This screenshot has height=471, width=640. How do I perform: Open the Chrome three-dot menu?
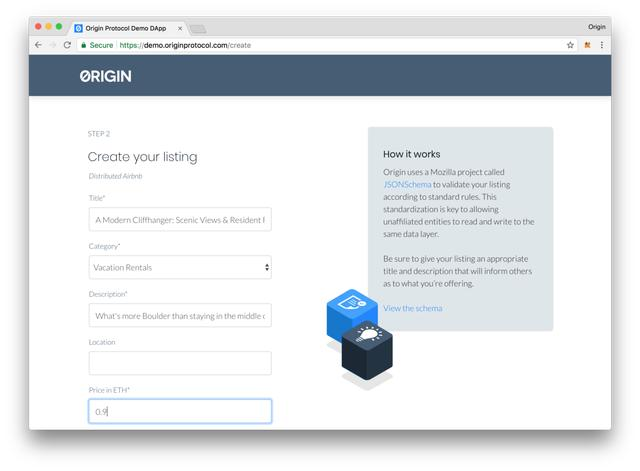point(602,45)
